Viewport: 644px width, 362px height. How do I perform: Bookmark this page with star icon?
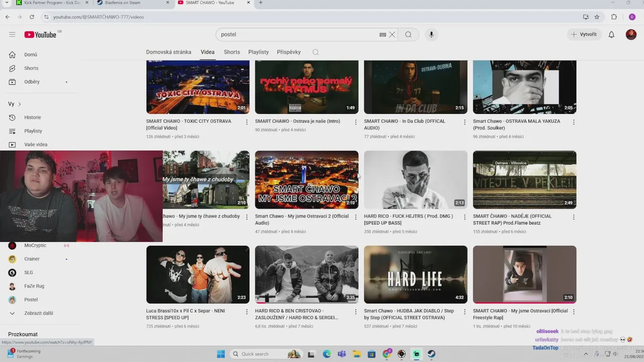pyautogui.click(x=597, y=17)
